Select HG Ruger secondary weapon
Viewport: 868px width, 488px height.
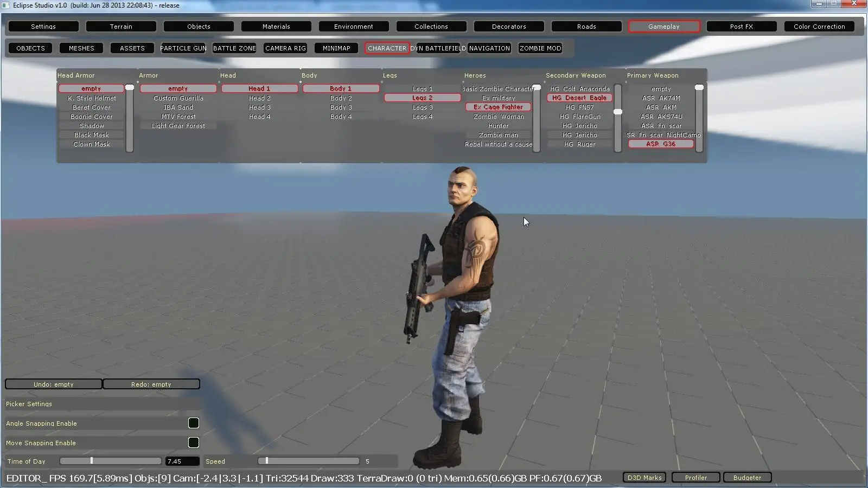[x=580, y=144]
